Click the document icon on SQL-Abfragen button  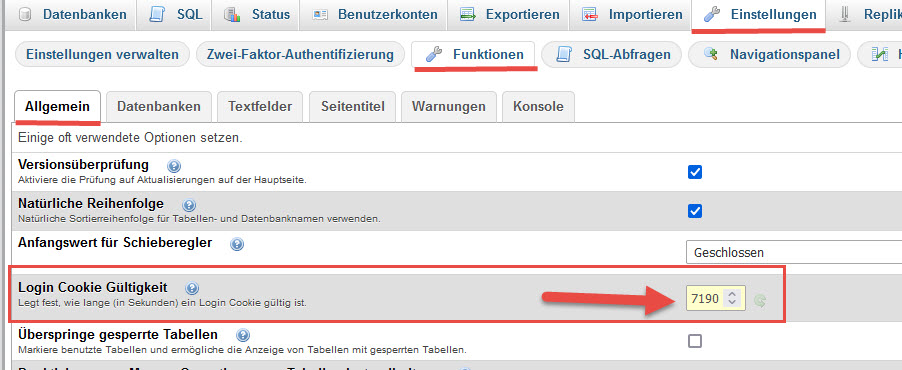coord(564,55)
